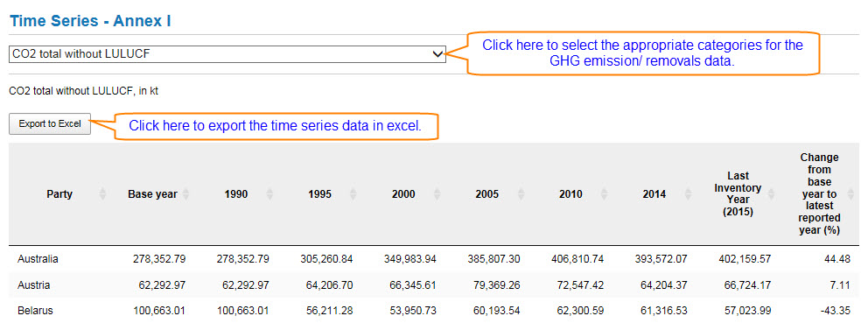
Task: Click Austria's 2000 value 66,345.61
Action: (412, 285)
